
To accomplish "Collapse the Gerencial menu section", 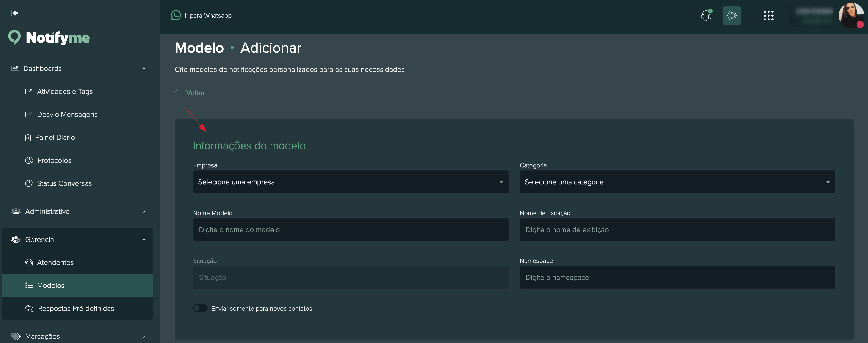I will click(x=77, y=239).
